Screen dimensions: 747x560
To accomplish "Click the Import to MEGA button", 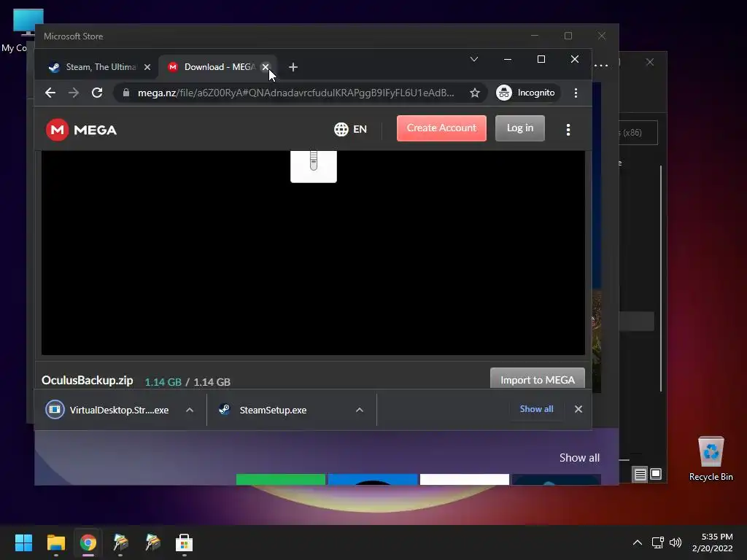I will click(x=538, y=379).
